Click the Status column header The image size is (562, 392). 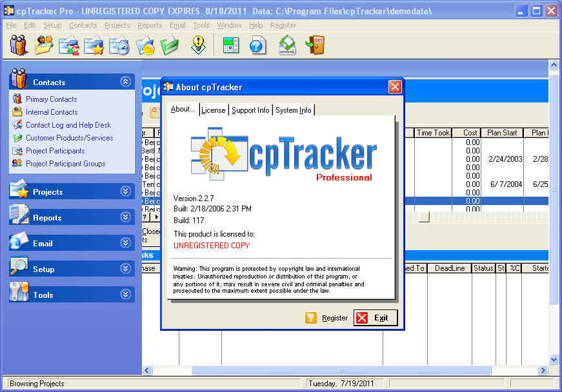click(483, 268)
